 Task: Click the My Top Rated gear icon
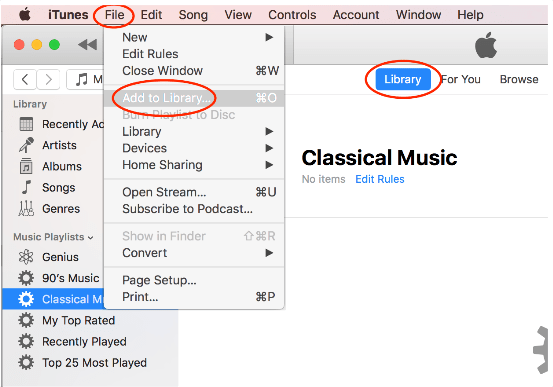click(x=26, y=320)
